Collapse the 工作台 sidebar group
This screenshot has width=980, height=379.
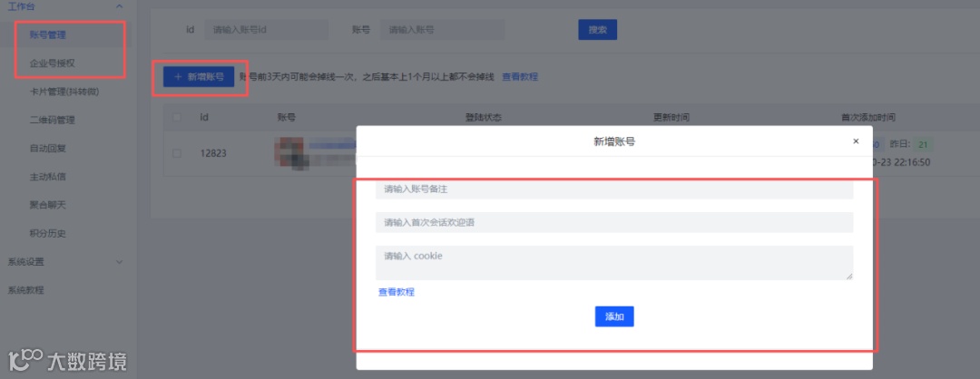[x=120, y=6]
